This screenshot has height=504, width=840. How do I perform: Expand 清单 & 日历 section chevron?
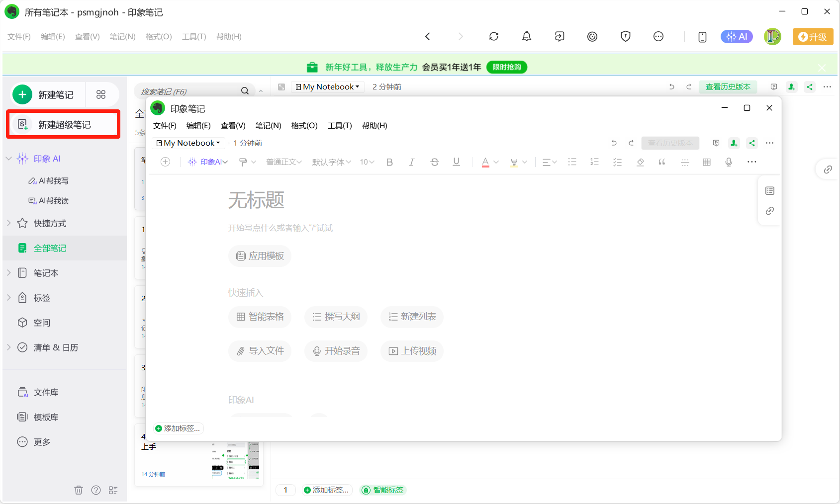pos(9,347)
